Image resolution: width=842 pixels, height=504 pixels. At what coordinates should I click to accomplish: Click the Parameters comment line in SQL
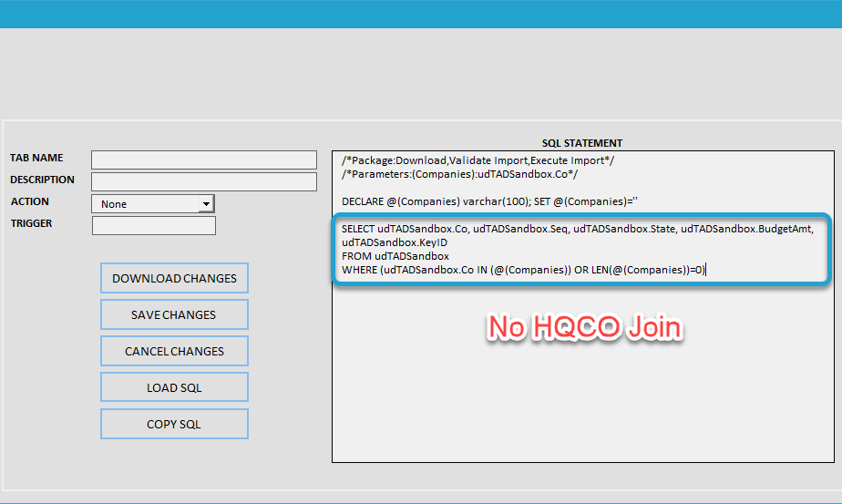click(x=459, y=174)
